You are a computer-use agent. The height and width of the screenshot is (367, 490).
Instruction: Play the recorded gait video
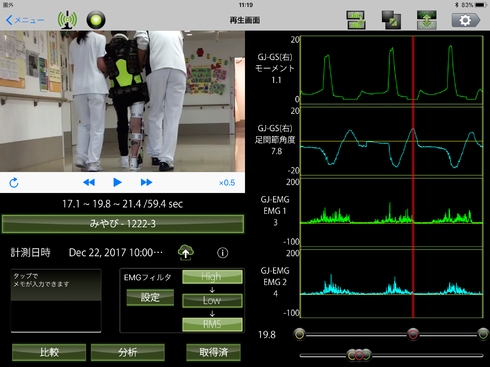(117, 182)
